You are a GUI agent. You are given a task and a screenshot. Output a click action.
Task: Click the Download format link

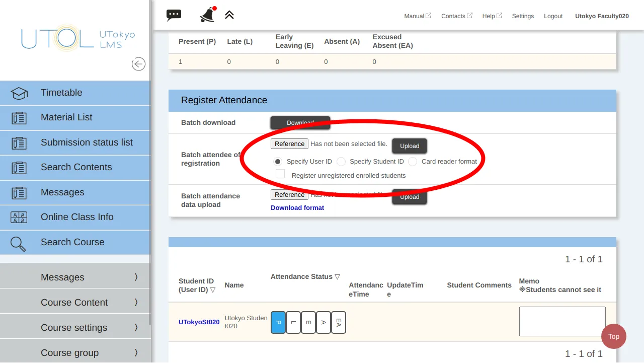(x=297, y=208)
